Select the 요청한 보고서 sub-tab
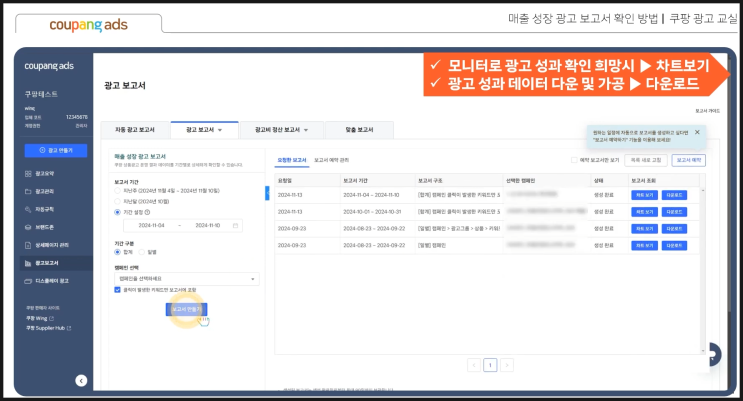743x401 pixels. tap(292, 160)
